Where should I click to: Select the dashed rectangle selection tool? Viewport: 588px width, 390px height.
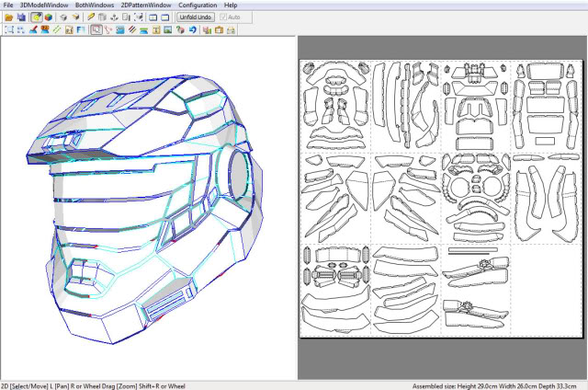(x=9, y=29)
